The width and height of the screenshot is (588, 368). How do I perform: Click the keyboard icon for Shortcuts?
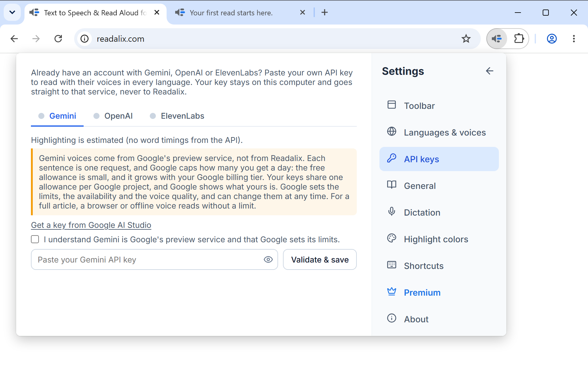[392, 265]
